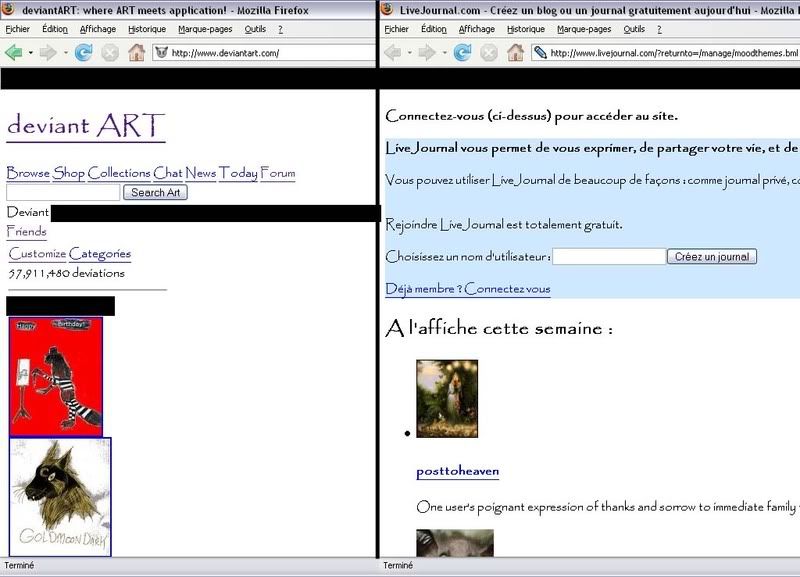Viewport: 800px width, 577px height.
Task: Click Firefox logo in LiveJournal title bar
Action: pyautogui.click(x=387, y=9)
